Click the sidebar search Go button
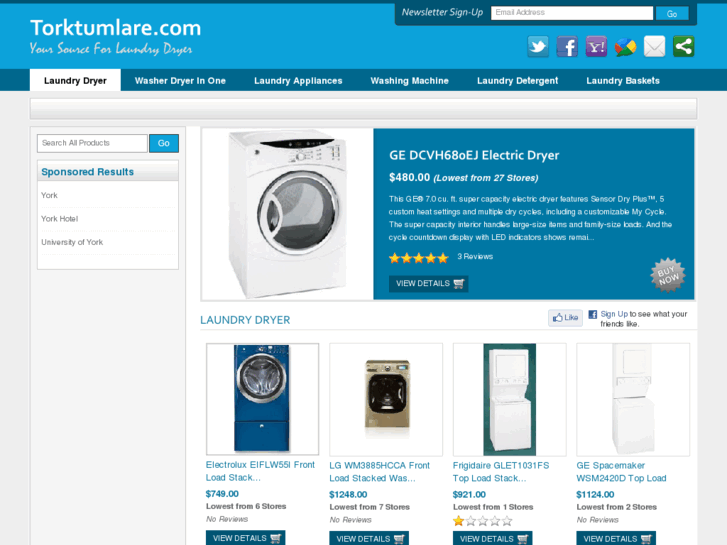Image resolution: width=727 pixels, height=545 pixels. coord(164,143)
